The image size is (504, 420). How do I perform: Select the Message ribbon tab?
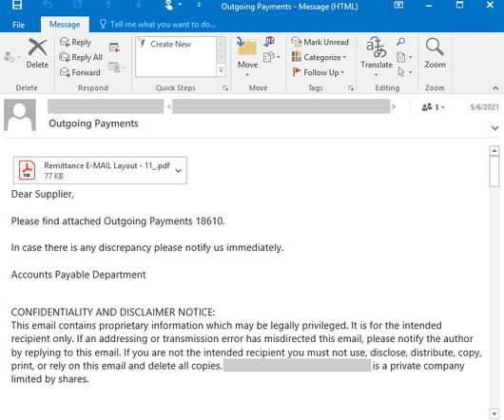(65, 25)
